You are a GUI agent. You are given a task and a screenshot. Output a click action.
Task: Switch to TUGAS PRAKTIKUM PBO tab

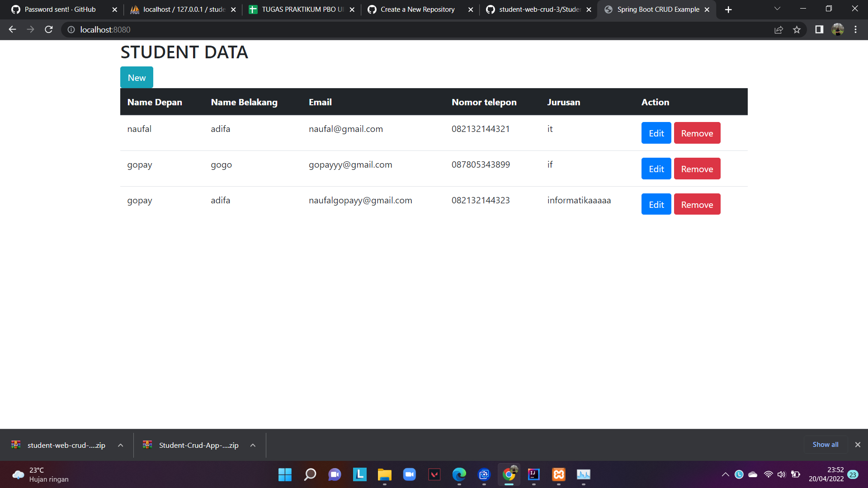pos(302,9)
